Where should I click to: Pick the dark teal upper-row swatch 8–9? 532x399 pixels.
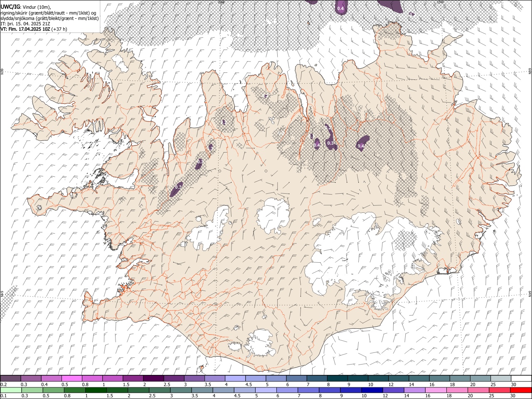pyautogui.click(x=337, y=378)
